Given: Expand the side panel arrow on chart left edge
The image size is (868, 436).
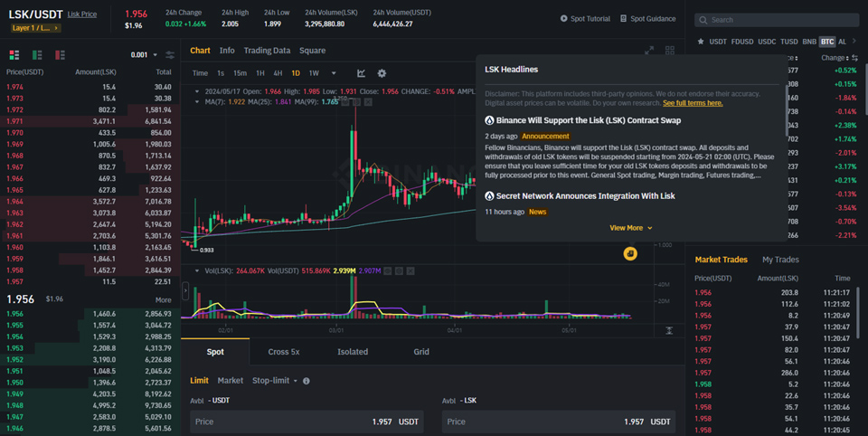Looking at the screenshot, I should [185, 290].
